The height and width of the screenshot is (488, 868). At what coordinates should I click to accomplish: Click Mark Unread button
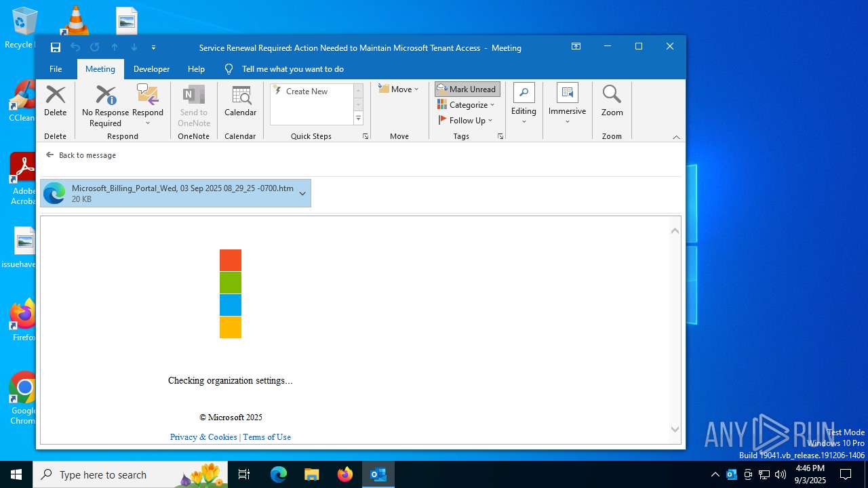pos(467,89)
